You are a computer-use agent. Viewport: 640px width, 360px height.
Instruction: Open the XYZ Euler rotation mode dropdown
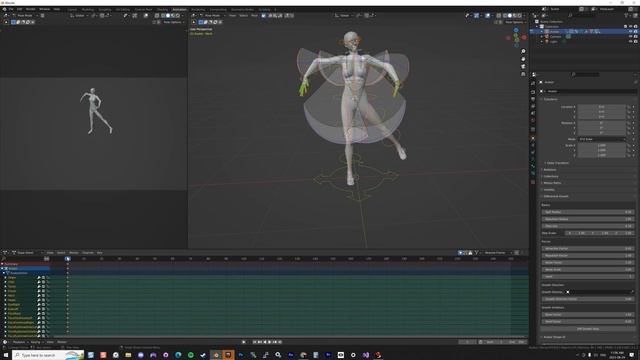[x=602, y=139]
